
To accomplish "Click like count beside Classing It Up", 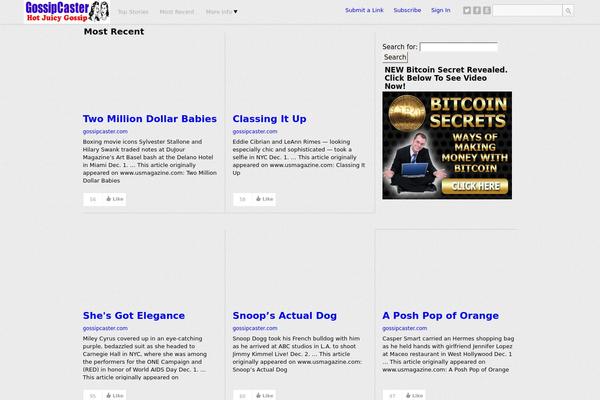I will click(x=243, y=199).
